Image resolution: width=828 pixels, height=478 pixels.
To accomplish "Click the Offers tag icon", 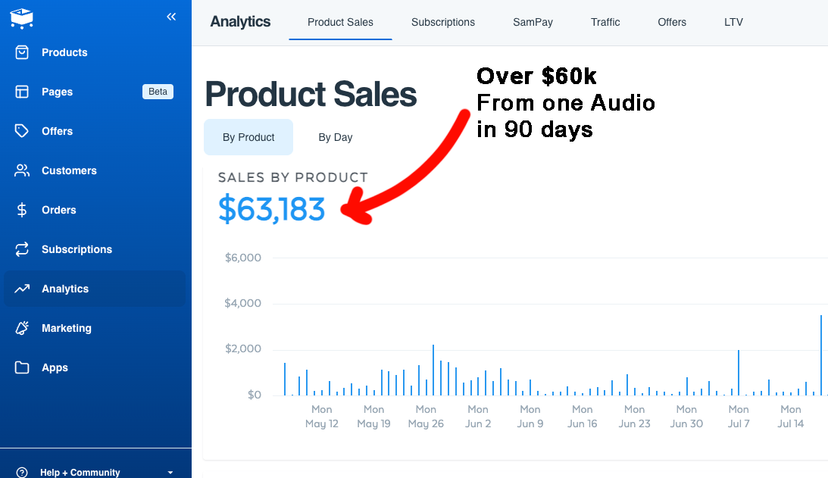I will pyautogui.click(x=22, y=131).
